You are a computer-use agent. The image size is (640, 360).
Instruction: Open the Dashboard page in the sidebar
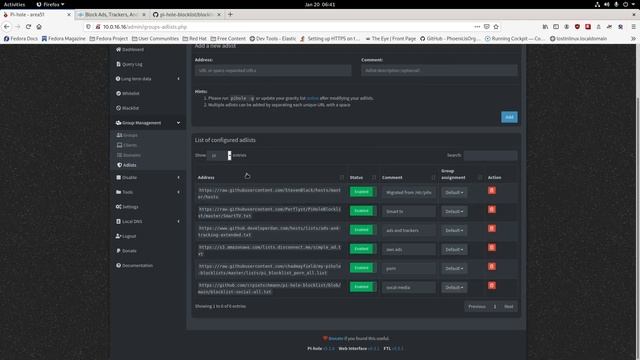[x=130, y=49]
